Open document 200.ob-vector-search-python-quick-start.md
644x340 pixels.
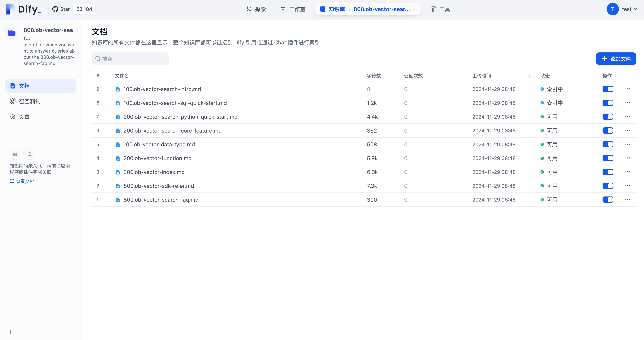pyautogui.click(x=180, y=117)
